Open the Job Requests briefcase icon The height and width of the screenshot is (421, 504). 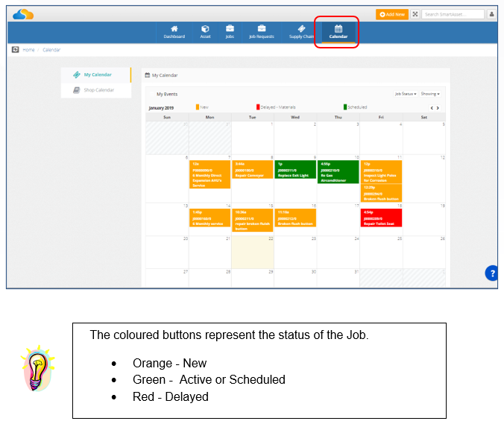pyautogui.click(x=262, y=28)
